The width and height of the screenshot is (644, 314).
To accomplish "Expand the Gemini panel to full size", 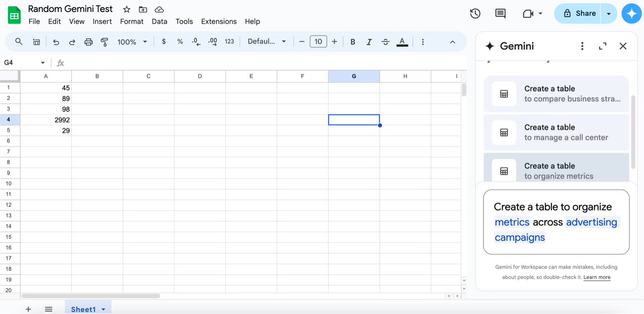I will tap(602, 46).
